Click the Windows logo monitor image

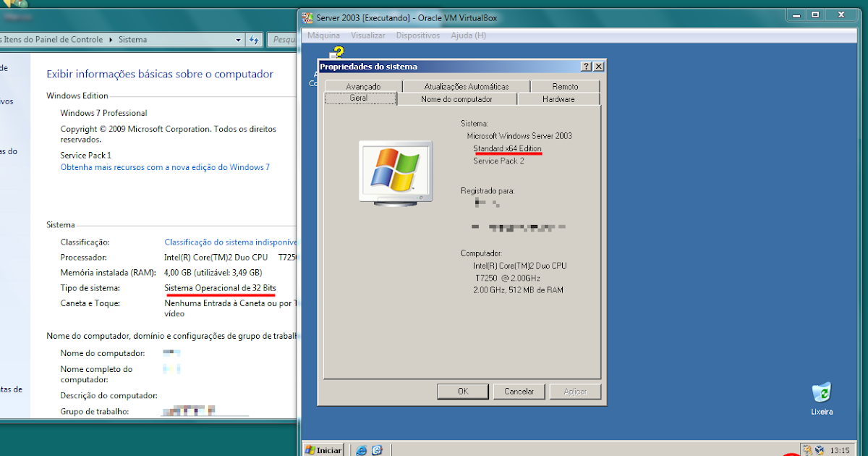(x=395, y=174)
